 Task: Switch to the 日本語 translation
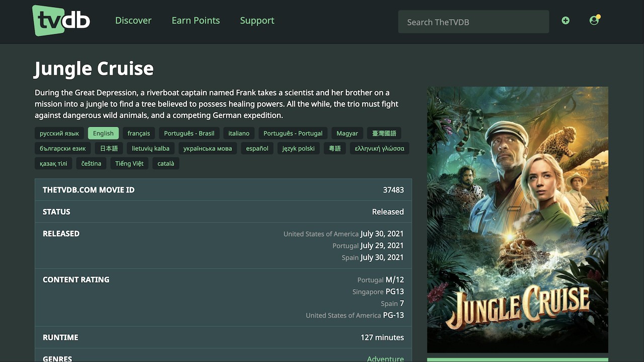109,148
